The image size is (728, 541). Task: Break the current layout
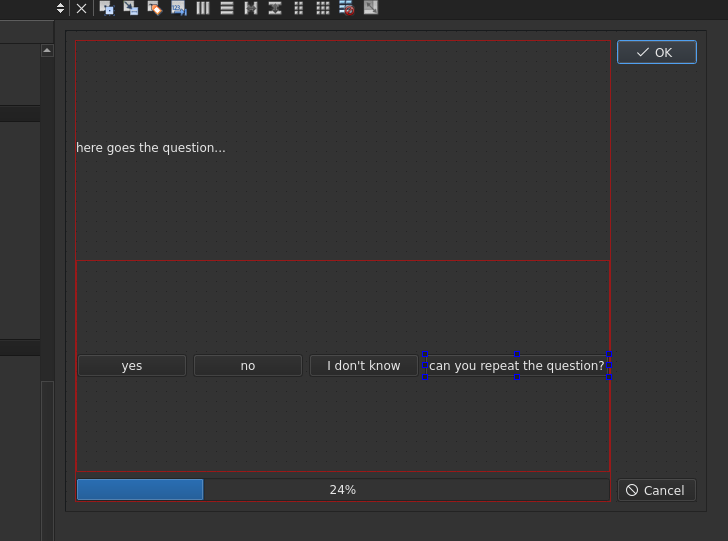pyautogui.click(x=347, y=8)
